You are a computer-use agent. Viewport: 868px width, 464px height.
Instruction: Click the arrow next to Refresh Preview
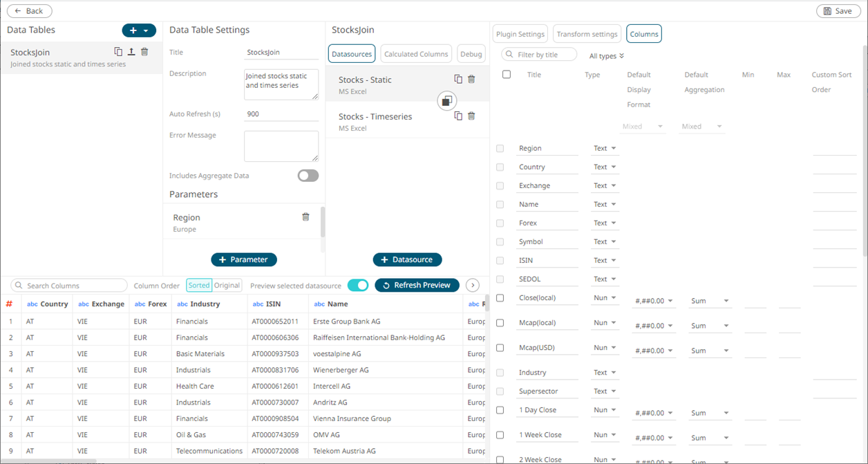pos(473,285)
